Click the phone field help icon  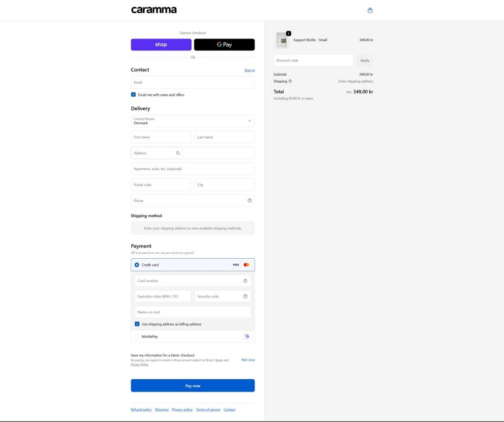pos(250,201)
